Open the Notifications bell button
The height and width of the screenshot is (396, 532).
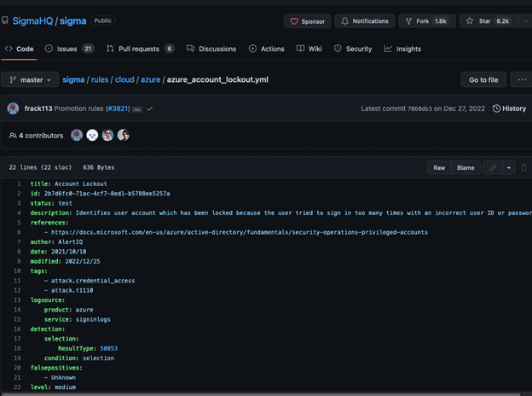365,21
